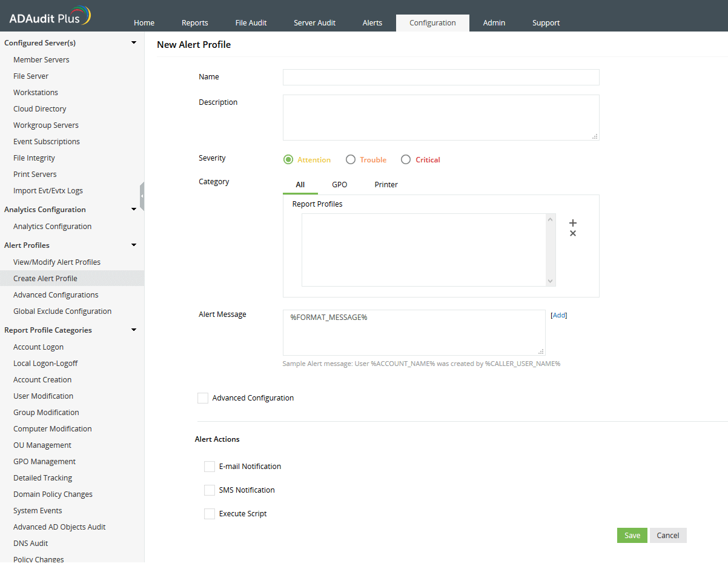Click the ADAudit Plus logo
The width and height of the screenshot is (728, 569).
pos(50,16)
